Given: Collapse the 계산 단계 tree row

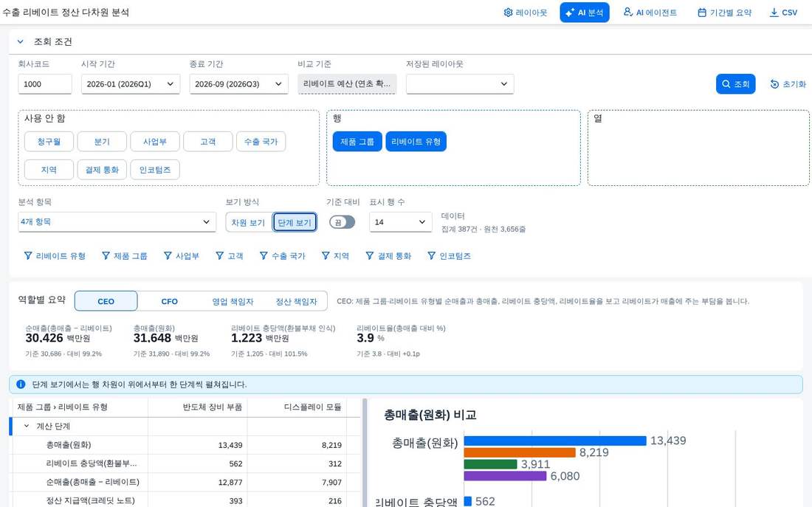Looking at the screenshot, I should (x=27, y=427).
